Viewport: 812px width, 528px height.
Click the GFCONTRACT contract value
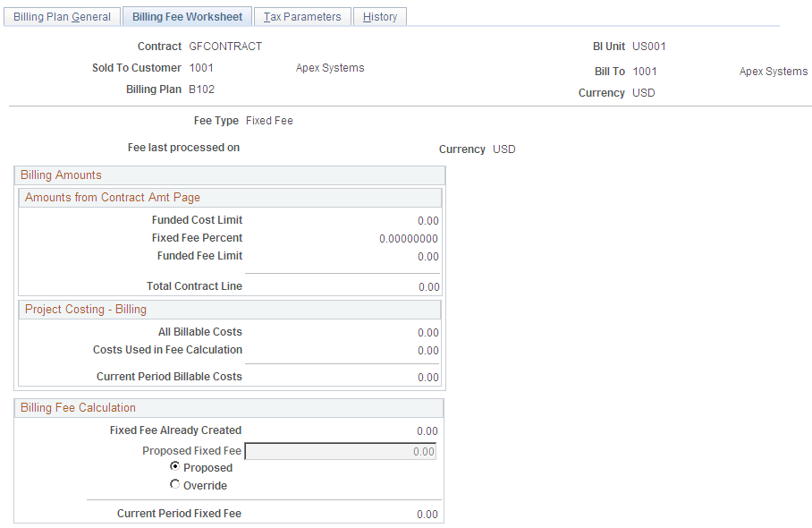pyautogui.click(x=224, y=46)
